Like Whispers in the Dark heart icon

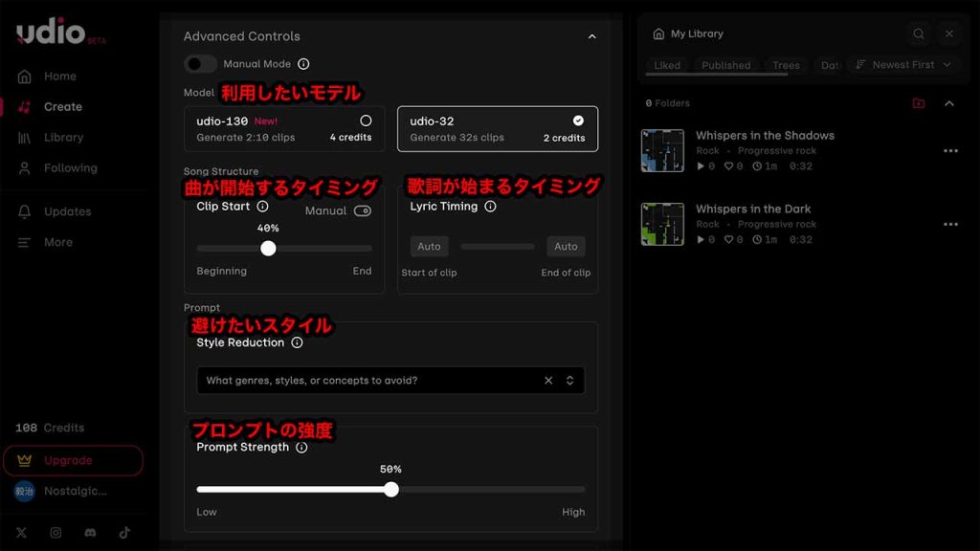pyautogui.click(x=728, y=240)
